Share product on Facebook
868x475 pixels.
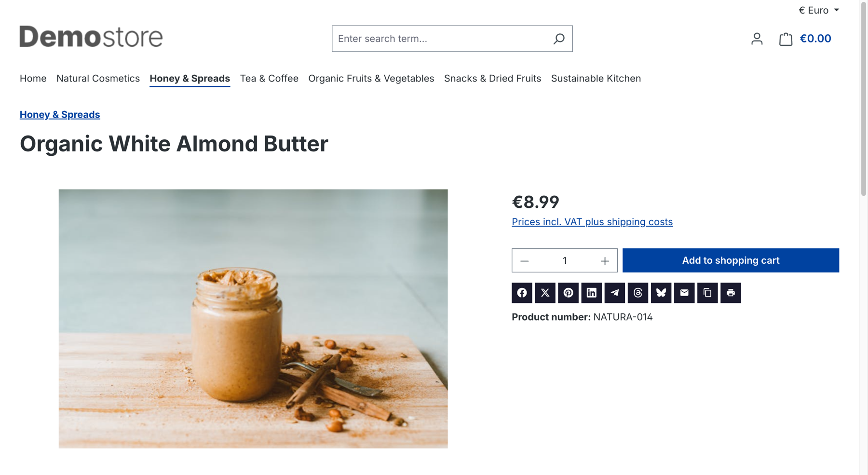coord(522,293)
